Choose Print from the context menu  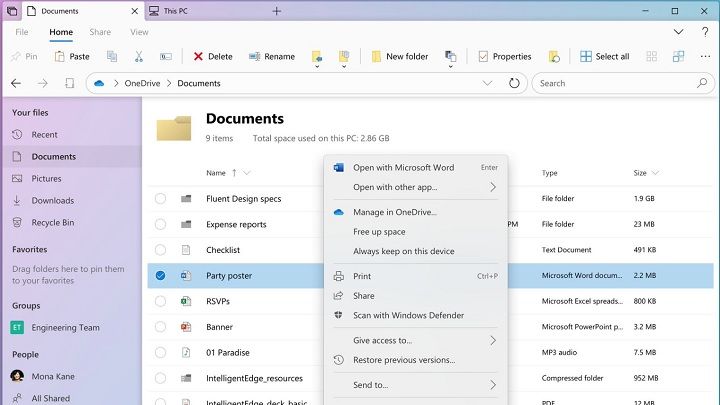click(x=362, y=276)
